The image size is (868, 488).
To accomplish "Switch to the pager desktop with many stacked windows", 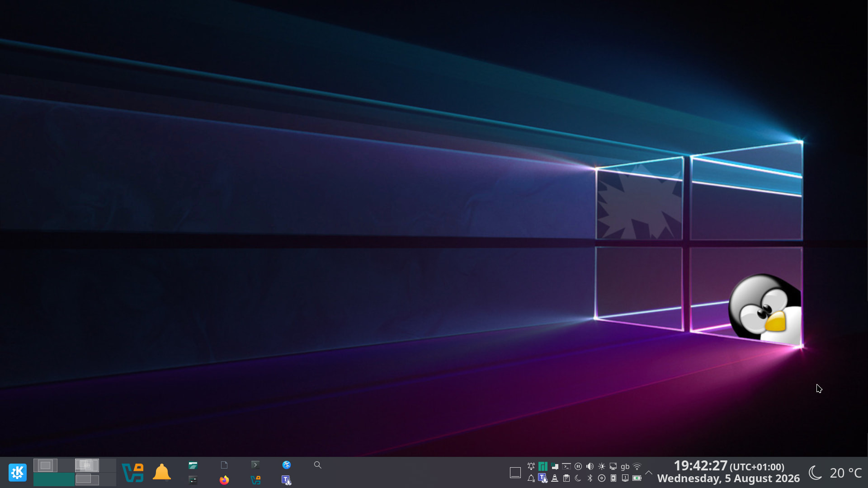I will (x=95, y=465).
